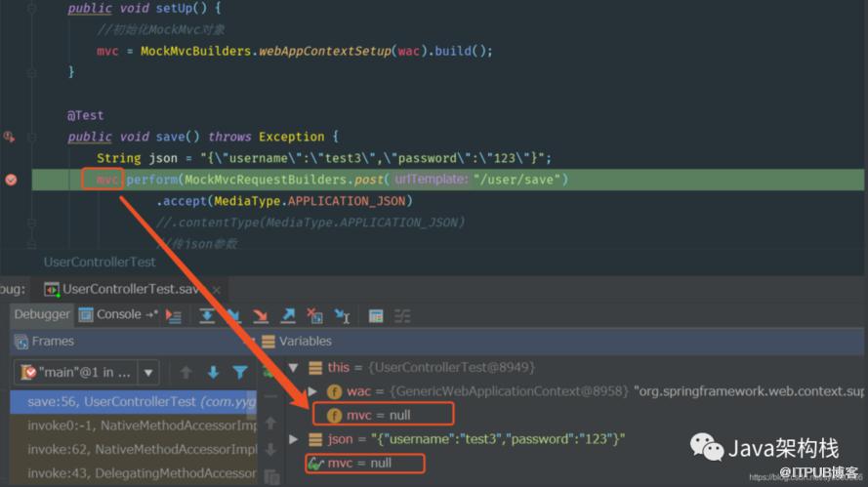868x487 pixels.
Task: Switch to the Debugger tab
Action: click(x=42, y=314)
